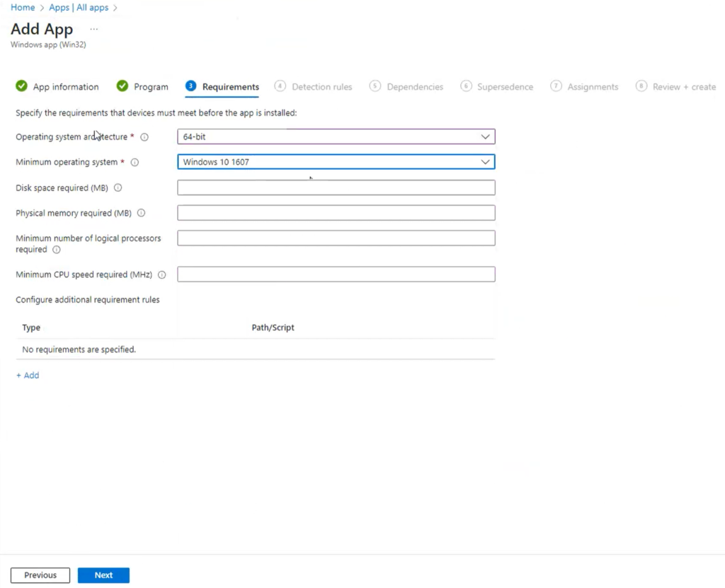Click the info icon for Minimum CPU speed

pos(164,274)
